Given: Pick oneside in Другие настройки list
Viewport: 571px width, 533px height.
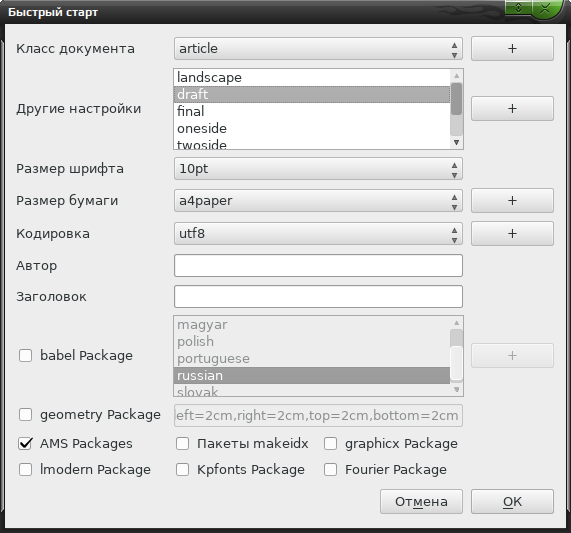Looking at the screenshot, I should [312, 129].
